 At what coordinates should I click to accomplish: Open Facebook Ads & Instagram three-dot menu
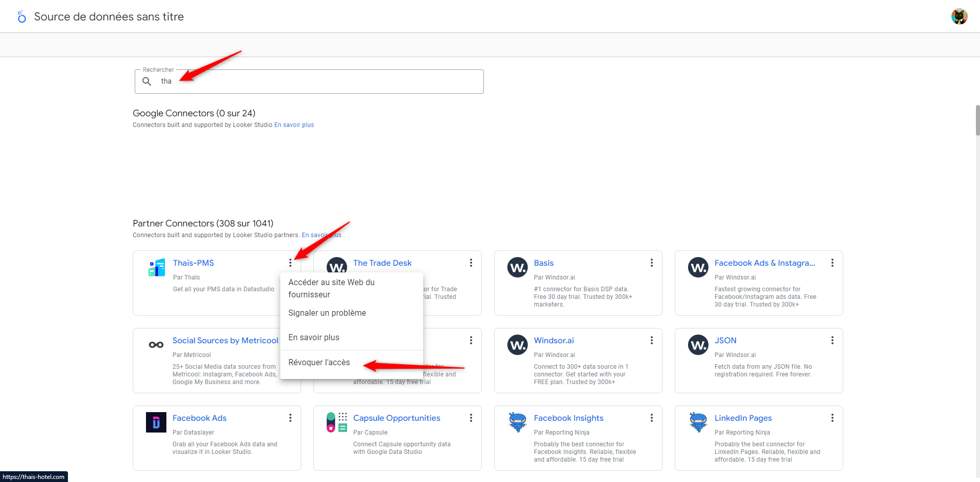[x=832, y=263]
